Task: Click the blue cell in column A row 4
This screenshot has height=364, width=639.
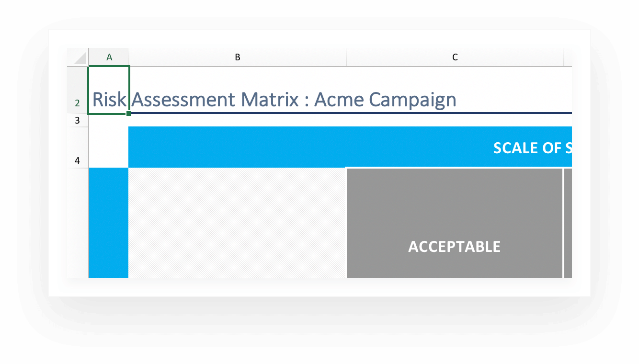Action: pos(109,223)
